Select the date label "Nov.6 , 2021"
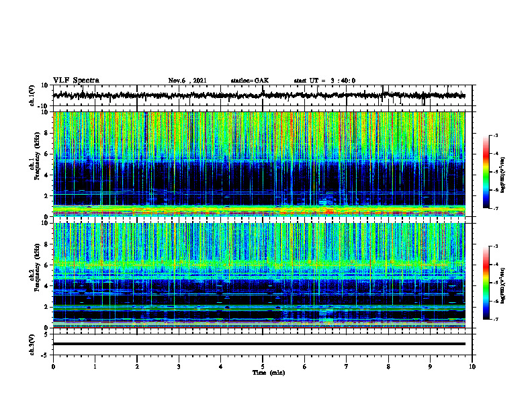 pos(187,81)
